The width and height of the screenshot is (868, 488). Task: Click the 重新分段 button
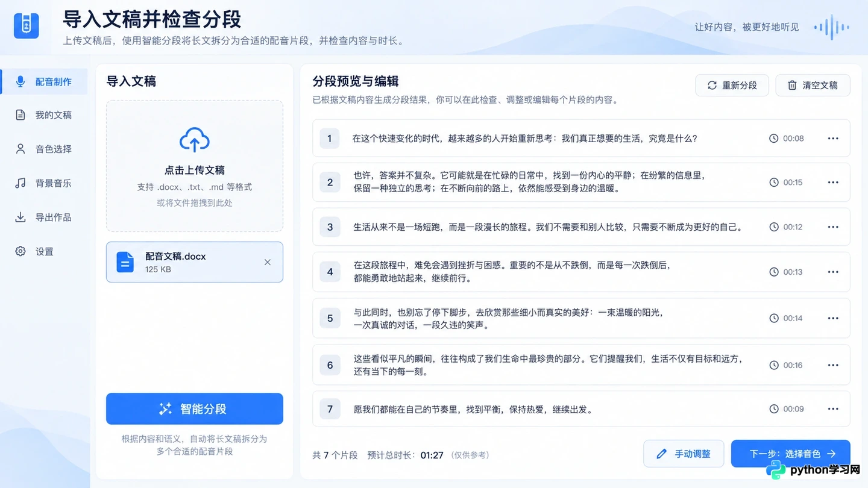click(x=732, y=86)
